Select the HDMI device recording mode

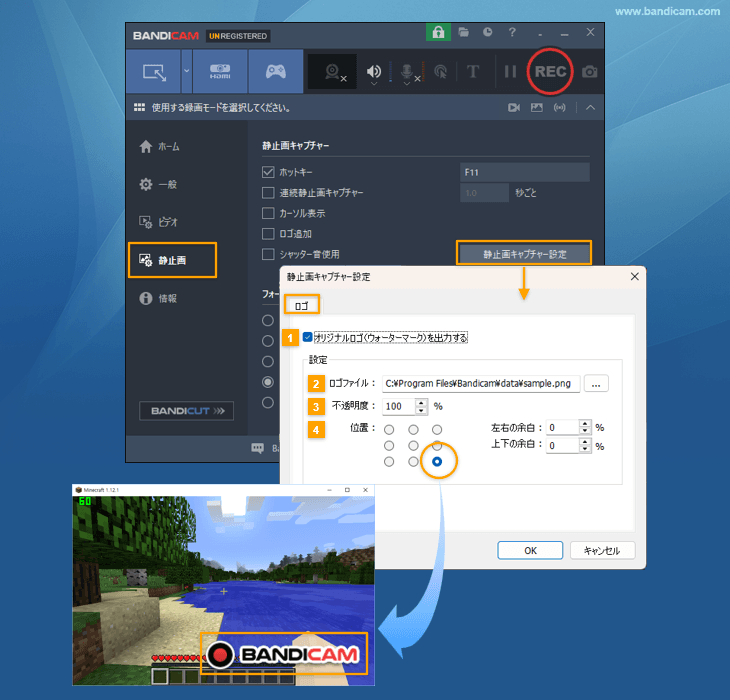[220, 72]
